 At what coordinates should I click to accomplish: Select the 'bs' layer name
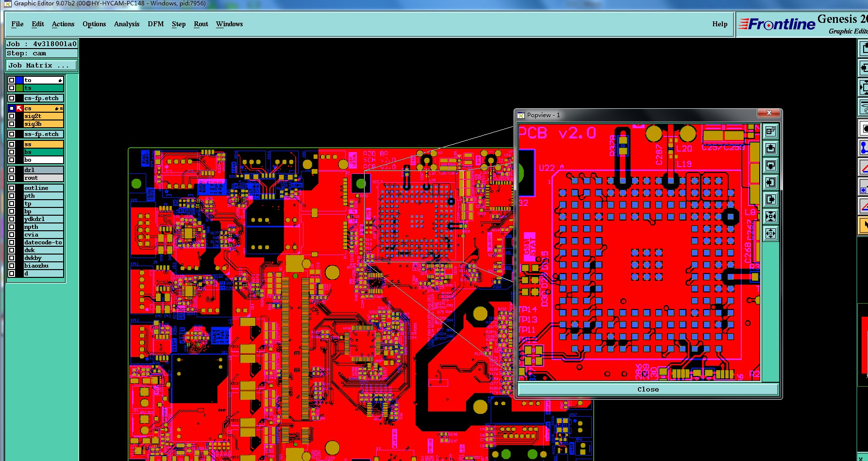tap(43, 152)
